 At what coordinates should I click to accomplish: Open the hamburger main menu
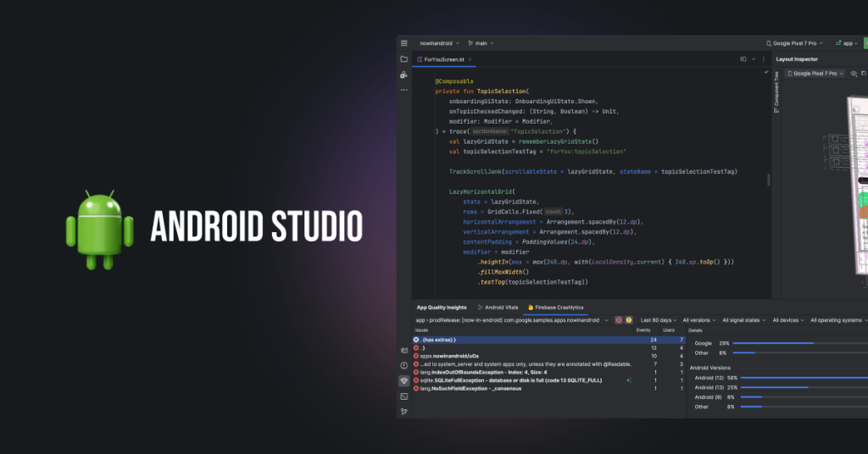click(x=404, y=43)
